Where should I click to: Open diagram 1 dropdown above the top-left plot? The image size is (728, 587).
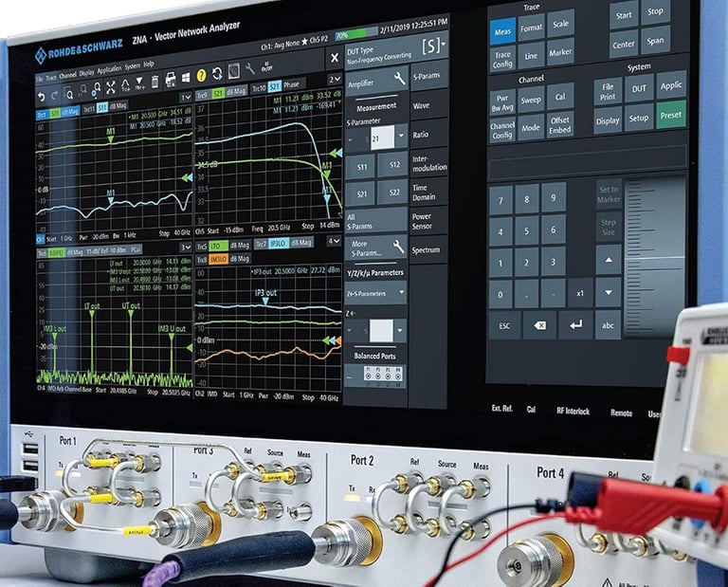point(186,98)
